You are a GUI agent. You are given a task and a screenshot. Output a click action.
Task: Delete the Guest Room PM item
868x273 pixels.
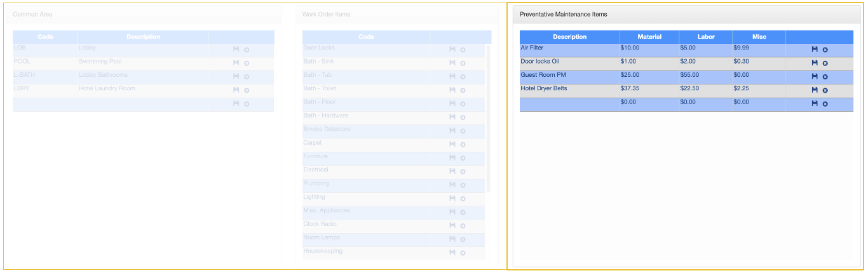tap(825, 77)
